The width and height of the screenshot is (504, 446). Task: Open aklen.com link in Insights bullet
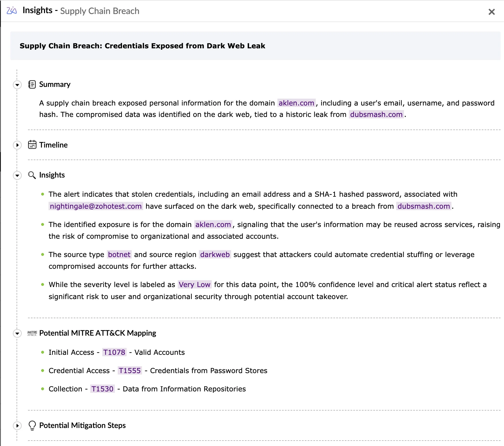(x=213, y=224)
